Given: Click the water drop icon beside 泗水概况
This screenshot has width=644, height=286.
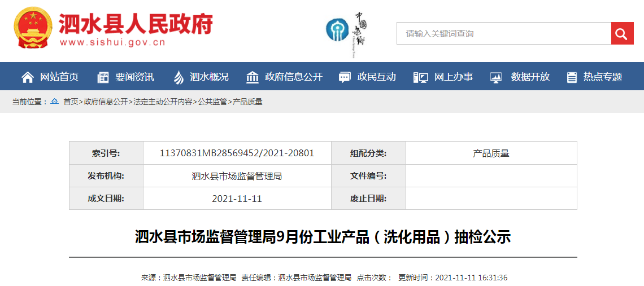Looking at the screenshot, I should pos(179,77).
